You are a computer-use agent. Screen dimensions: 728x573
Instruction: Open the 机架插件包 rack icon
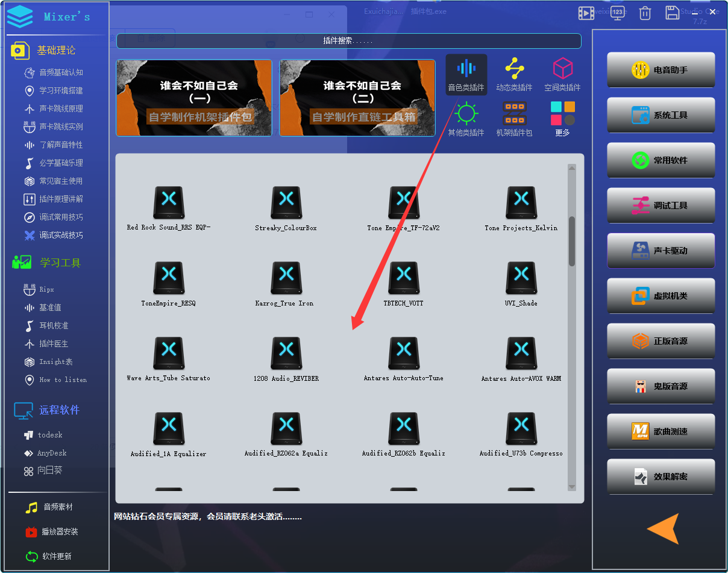pyautogui.click(x=514, y=113)
